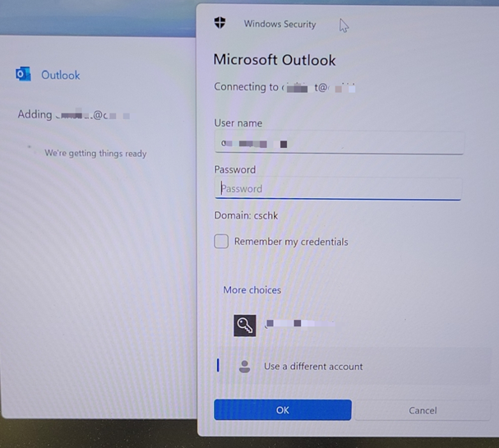Screen dimensions: 499x448
Task: Click the person icon for different account
Action: coord(244,367)
